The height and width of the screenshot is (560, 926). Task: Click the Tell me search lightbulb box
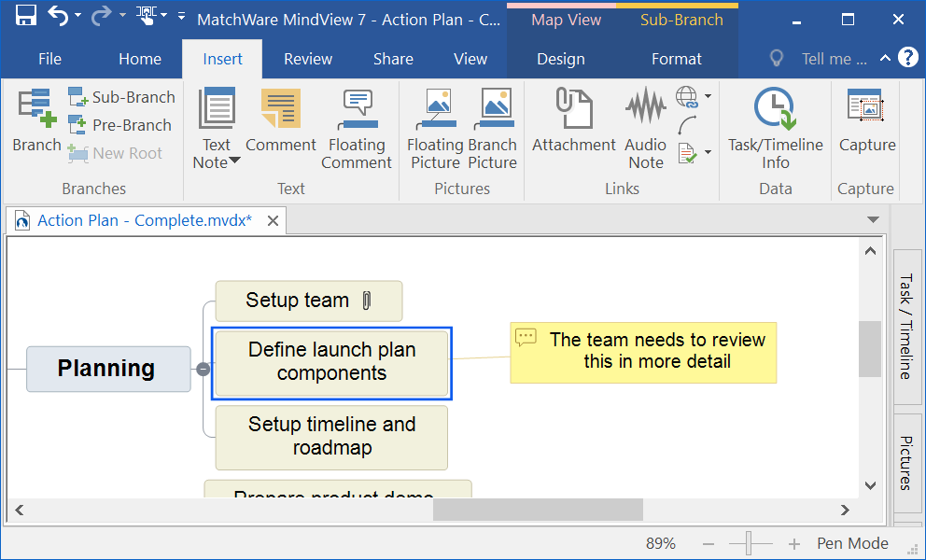(x=819, y=59)
